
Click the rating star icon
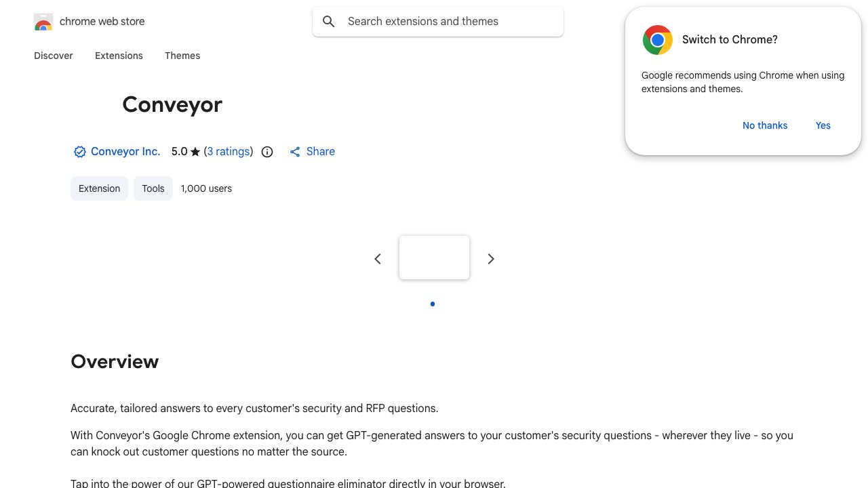tap(195, 152)
